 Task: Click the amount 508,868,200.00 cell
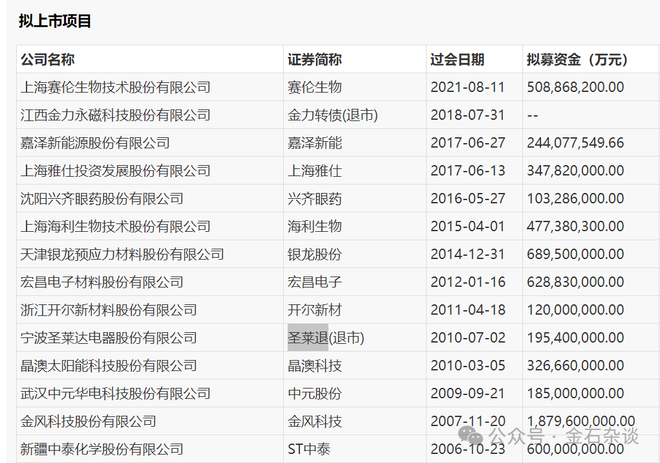point(575,87)
